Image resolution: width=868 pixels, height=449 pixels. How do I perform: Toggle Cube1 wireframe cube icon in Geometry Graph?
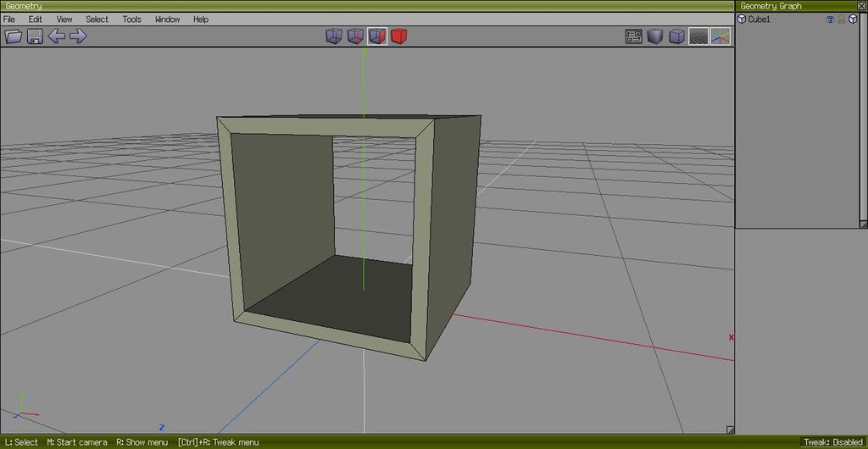(x=853, y=19)
